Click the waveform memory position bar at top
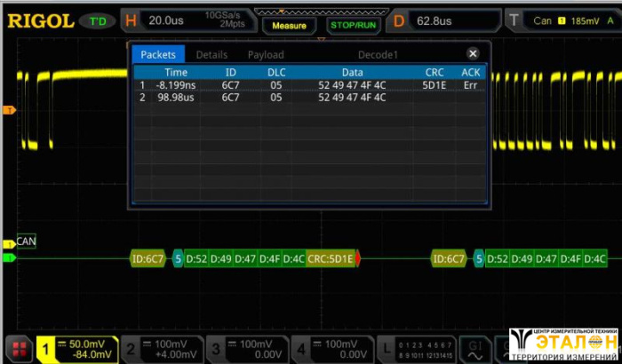The width and height of the screenshot is (622, 364). [289, 12]
